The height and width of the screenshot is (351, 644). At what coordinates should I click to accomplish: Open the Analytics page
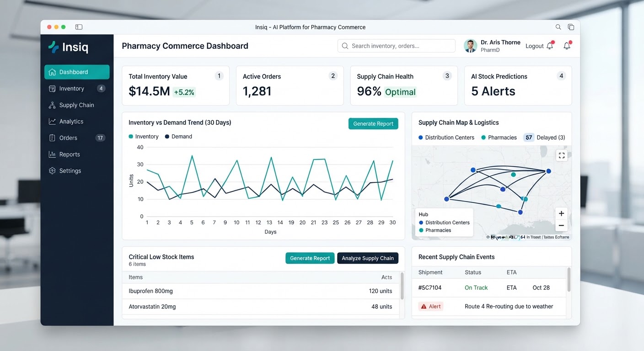click(x=77, y=122)
